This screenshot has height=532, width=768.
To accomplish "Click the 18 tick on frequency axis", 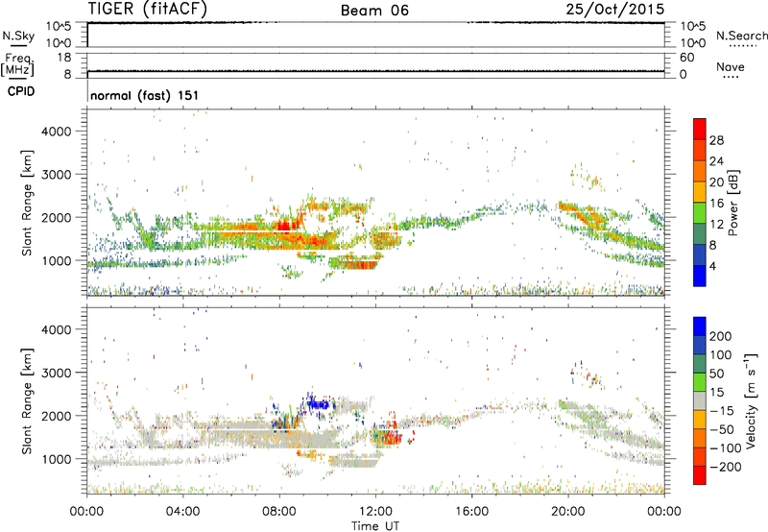I will click(64, 58).
